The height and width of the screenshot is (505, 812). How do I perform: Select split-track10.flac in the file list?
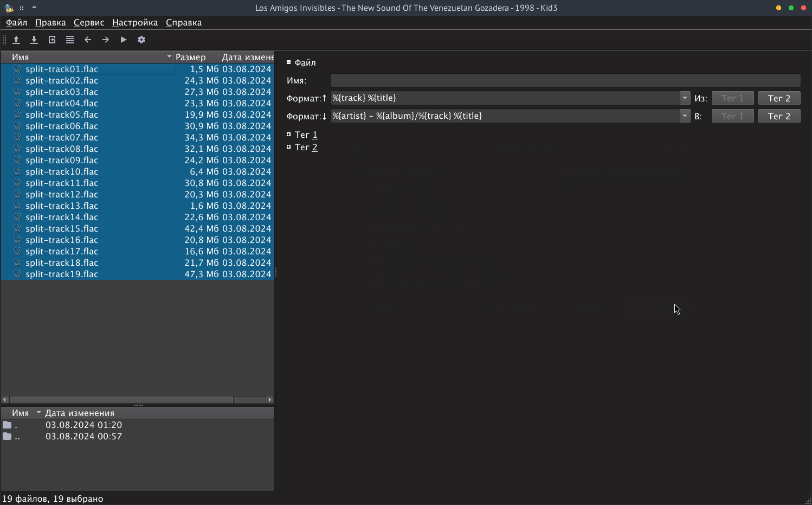tap(62, 171)
